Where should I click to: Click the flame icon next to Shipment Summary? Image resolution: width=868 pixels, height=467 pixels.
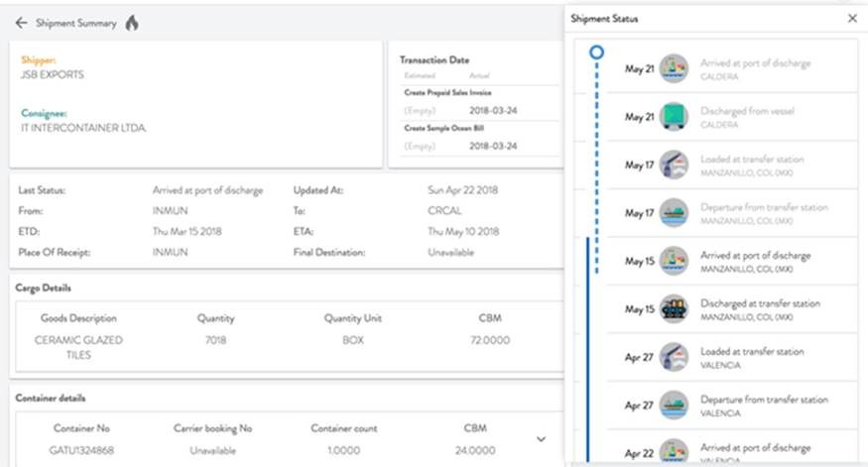click(x=132, y=23)
